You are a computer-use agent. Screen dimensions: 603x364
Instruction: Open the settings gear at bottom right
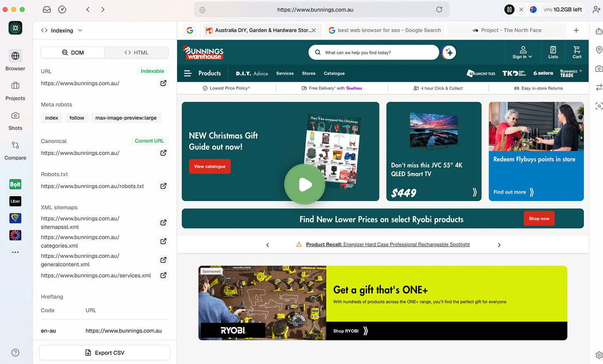tap(599, 355)
